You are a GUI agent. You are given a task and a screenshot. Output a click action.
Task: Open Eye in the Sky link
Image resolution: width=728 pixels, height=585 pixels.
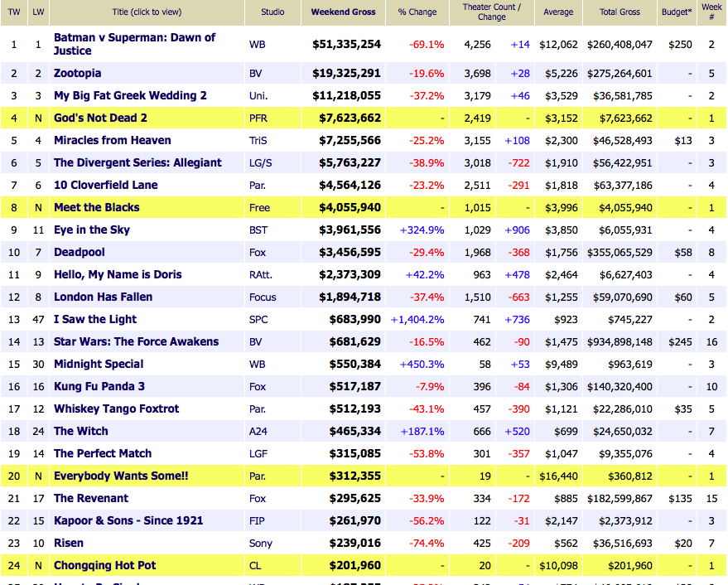point(92,230)
